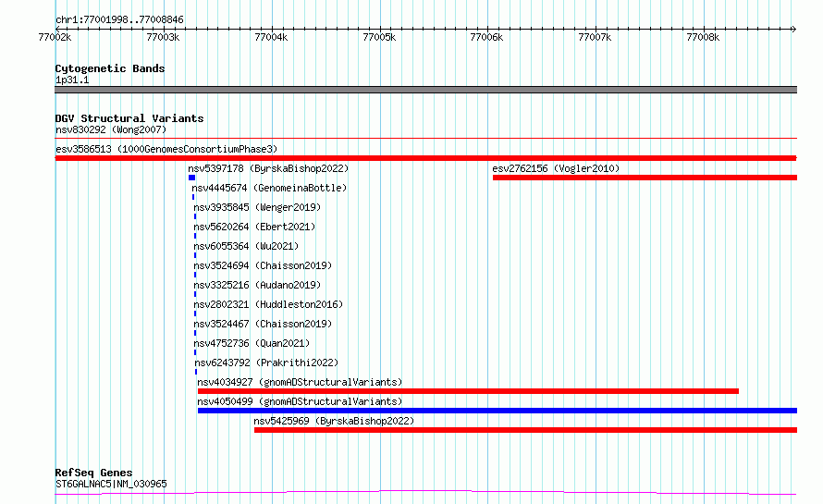The height and width of the screenshot is (504, 823).
Task: Click the thick red esv3586513 variant bar
Action: [x=425, y=158]
